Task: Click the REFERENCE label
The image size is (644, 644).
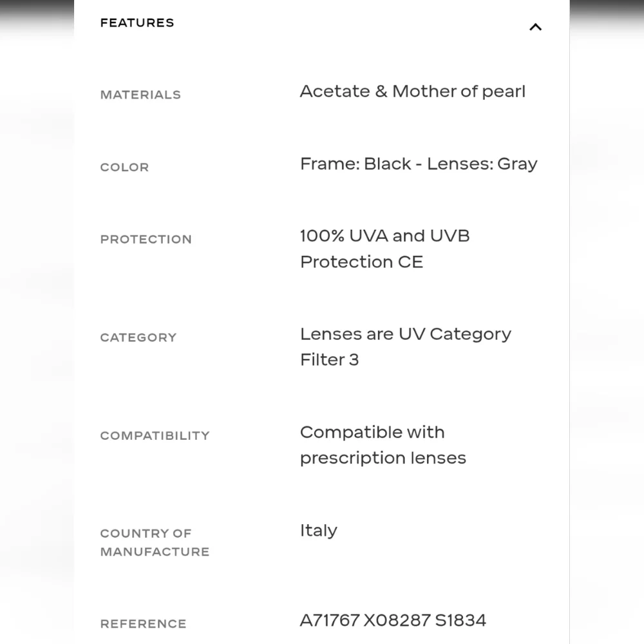Action: click(144, 623)
